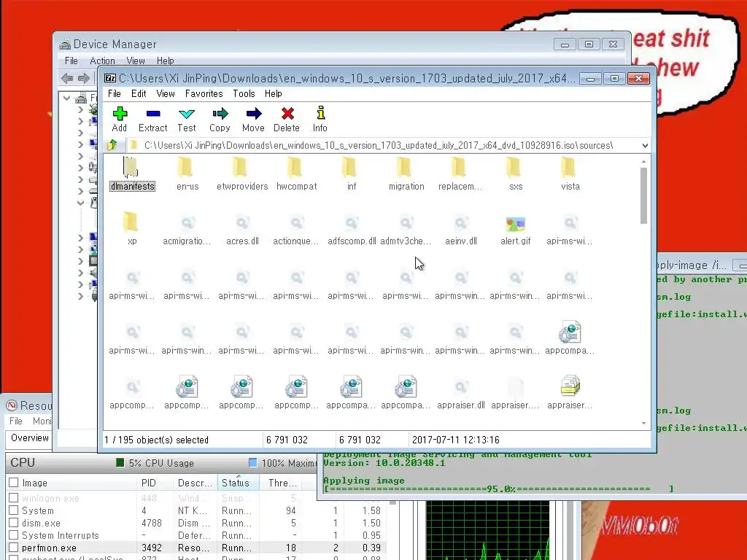Toggle the Image column select-all checkbox
This screenshot has width=747, height=560.
pos(14,483)
